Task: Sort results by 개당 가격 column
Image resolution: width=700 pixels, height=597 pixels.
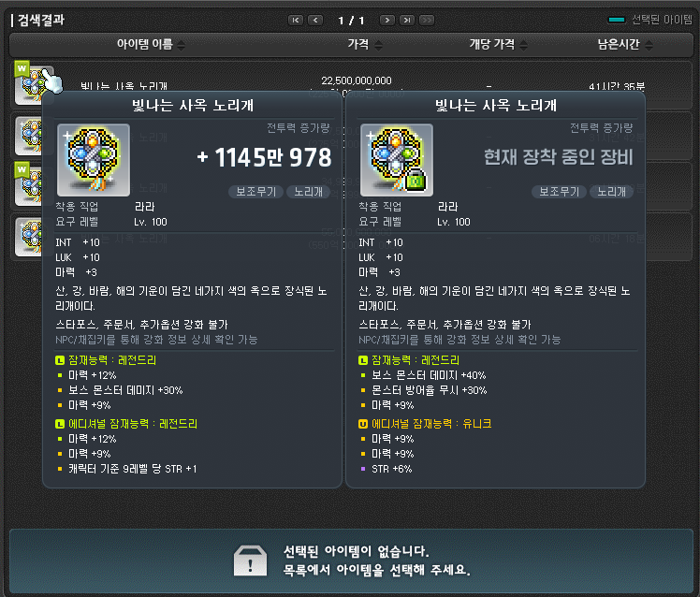Action: pos(523,45)
